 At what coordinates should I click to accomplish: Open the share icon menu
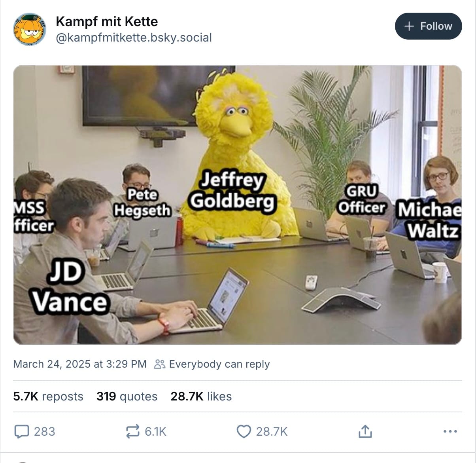pos(365,431)
